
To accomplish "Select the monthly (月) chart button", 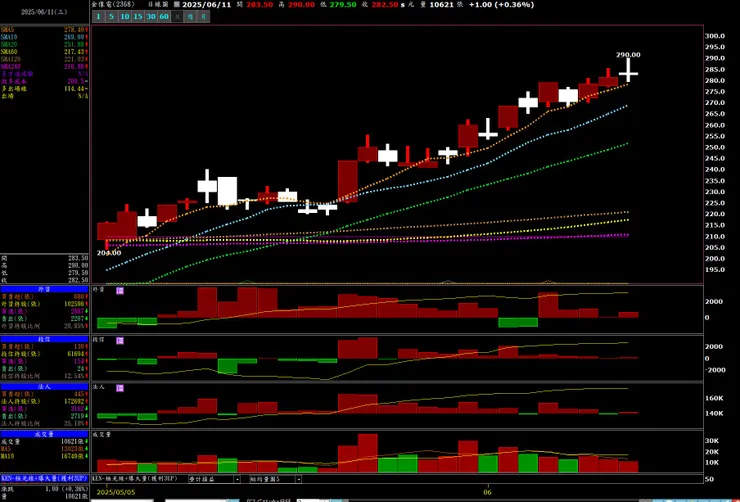I will [x=203, y=17].
